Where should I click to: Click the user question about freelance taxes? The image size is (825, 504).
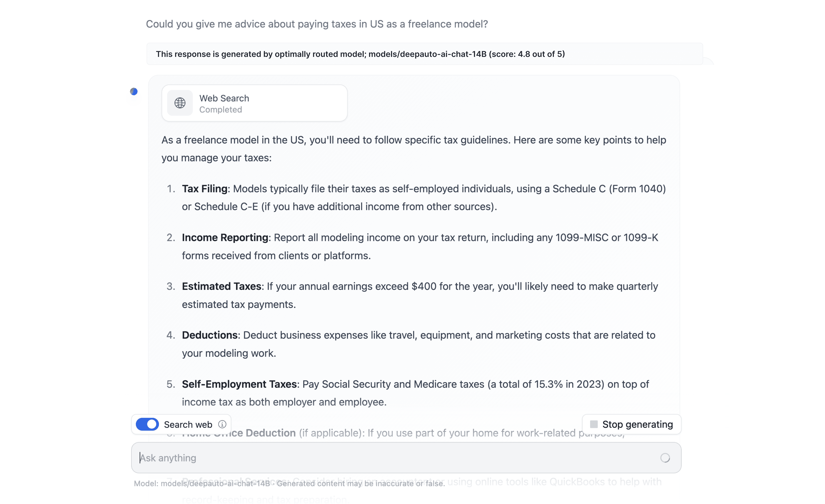coord(317,24)
